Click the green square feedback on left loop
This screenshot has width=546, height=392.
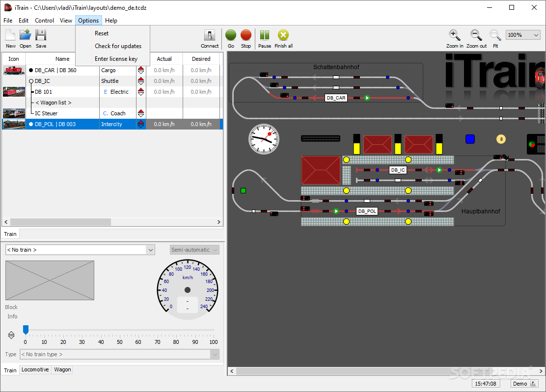[244, 191]
